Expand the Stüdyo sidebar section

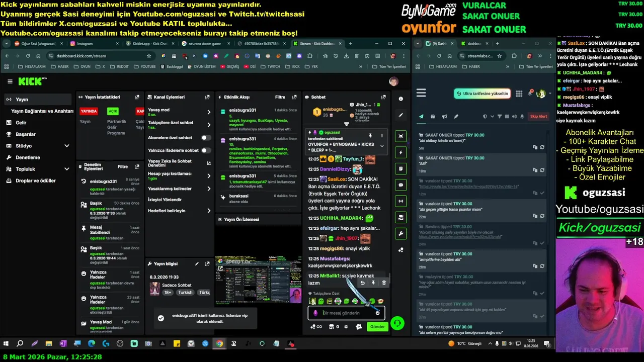(x=67, y=146)
